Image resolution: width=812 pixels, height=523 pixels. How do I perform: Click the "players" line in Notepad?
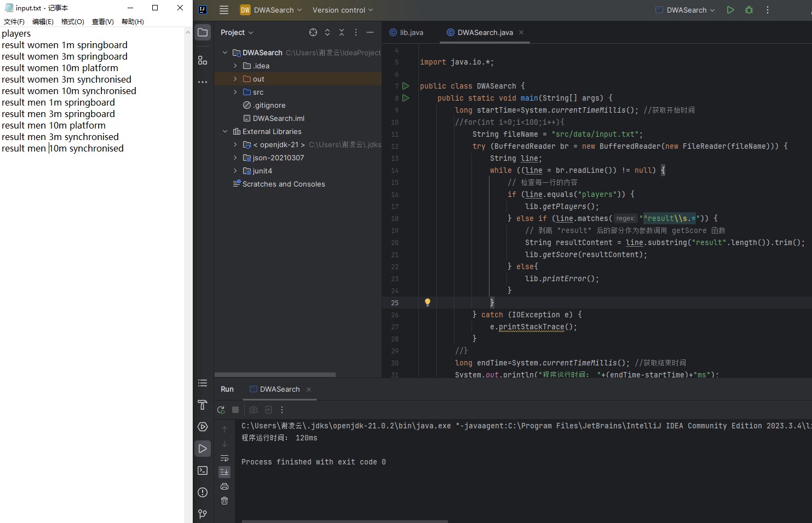pos(16,33)
